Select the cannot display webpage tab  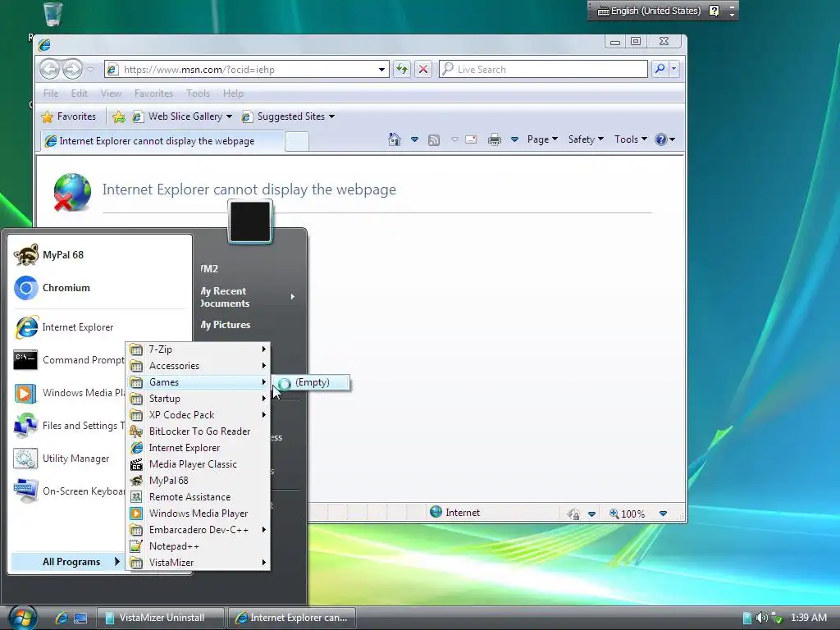tap(162, 141)
